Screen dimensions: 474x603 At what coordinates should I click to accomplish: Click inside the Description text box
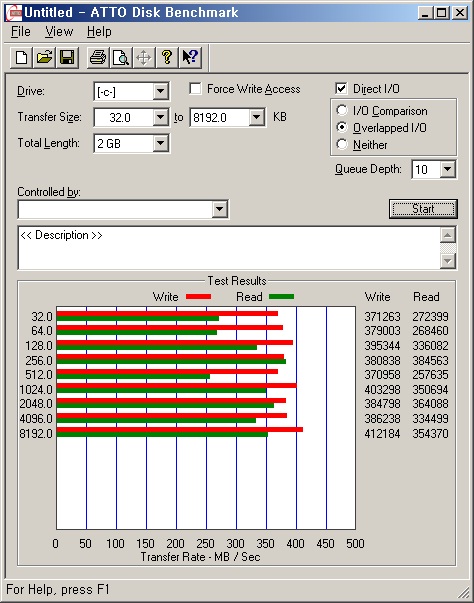(229, 248)
